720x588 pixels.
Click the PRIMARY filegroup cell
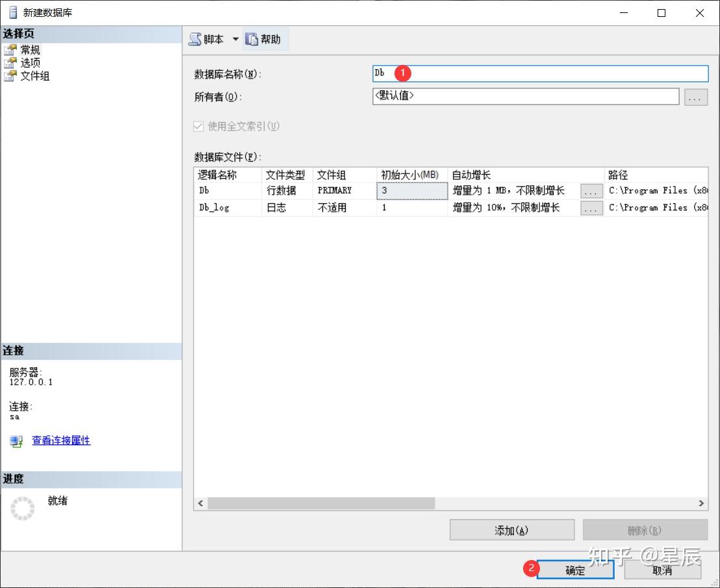345,190
